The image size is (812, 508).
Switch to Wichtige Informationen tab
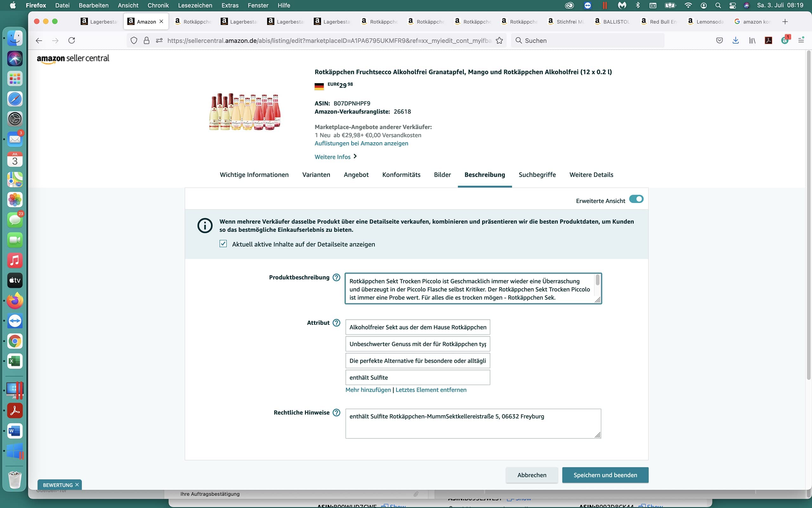(x=254, y=175)
